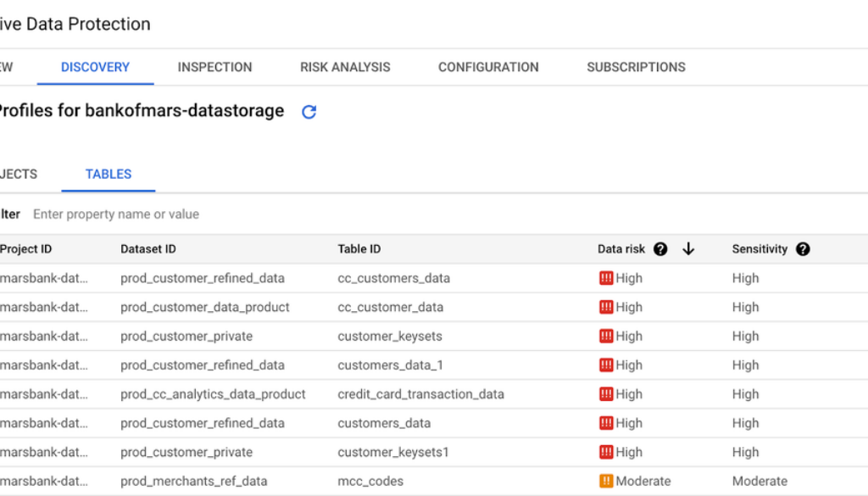Toggle the Data risk sort arrow
The width and height of the screenshot is (868, 496).
click(x=688, y=249)
